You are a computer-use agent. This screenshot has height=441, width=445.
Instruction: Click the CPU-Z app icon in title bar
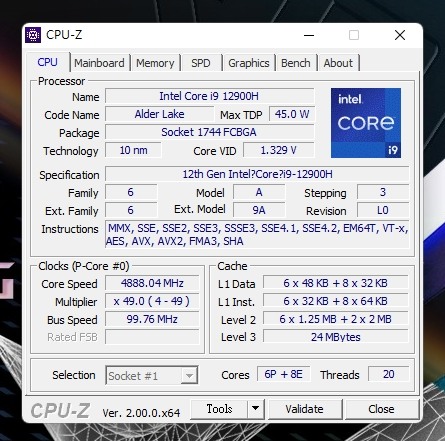(33, 35)
